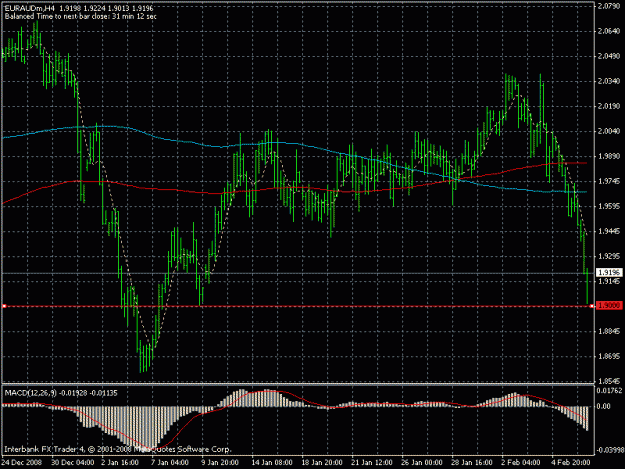625x469 pixels.
Task: Select the right handle of the red horizontal line
Action: click(592, 306)
